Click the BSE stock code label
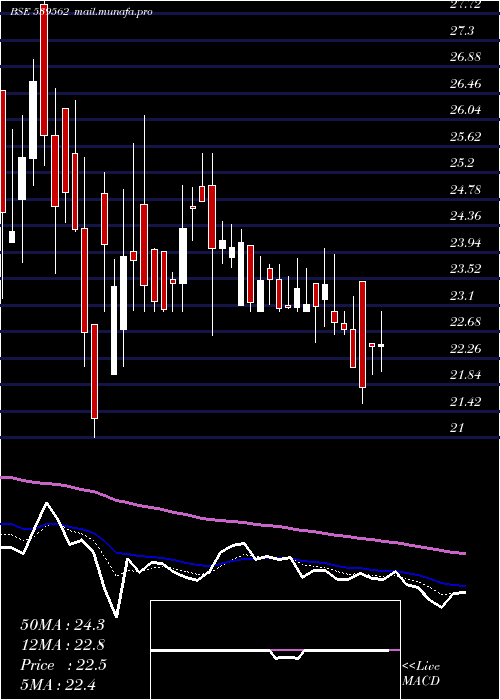Viewport: 500px width, 700px height. point(39,12)
